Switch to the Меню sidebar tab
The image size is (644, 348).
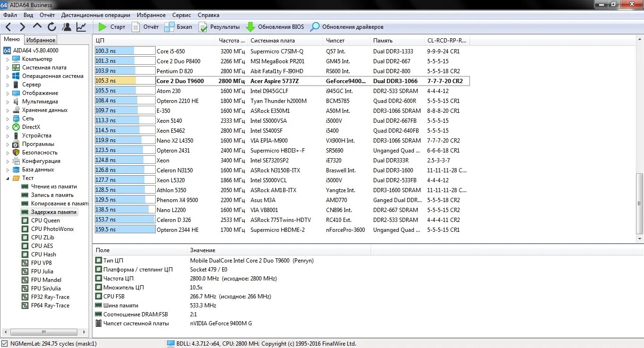point(12,40)
